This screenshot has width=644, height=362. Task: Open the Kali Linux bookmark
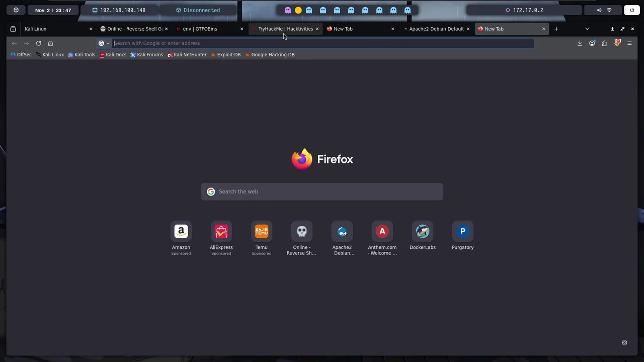tap(50, 55)
